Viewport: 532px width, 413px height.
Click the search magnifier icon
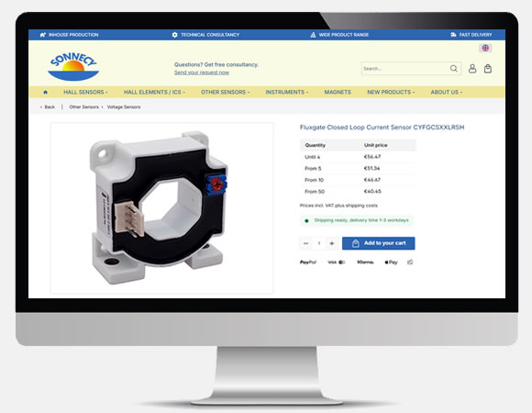[454, 69]
